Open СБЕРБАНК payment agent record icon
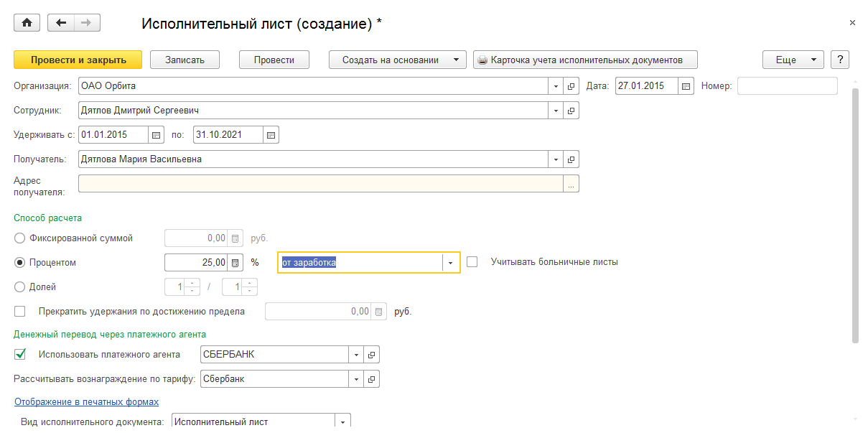The image size is (868, 433). [372, 354]
